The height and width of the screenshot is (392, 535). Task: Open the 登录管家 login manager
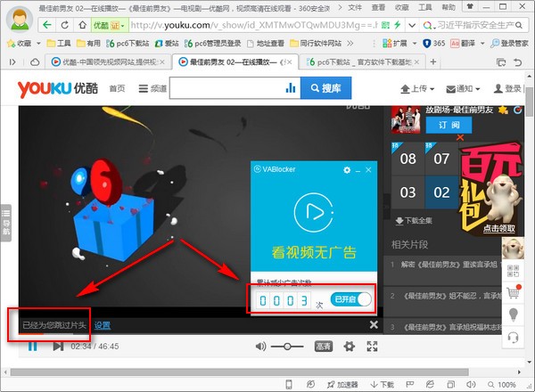click(x=509, y=44)
